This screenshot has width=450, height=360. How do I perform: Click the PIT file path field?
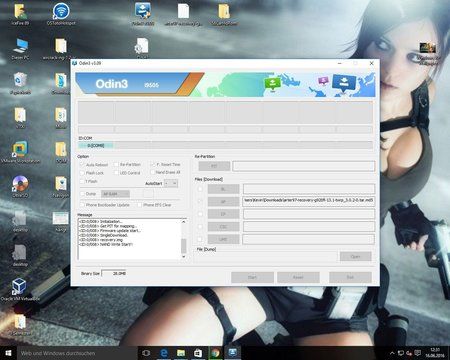(x=304, y=166)
